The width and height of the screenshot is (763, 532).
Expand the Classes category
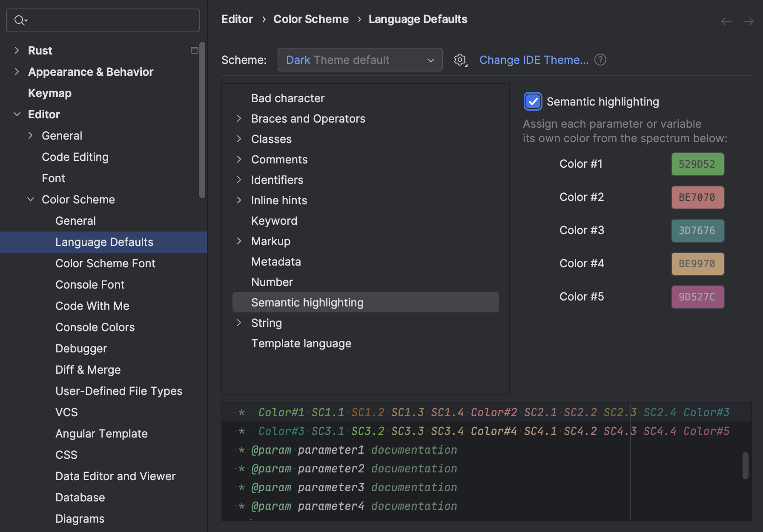[239, 139]
